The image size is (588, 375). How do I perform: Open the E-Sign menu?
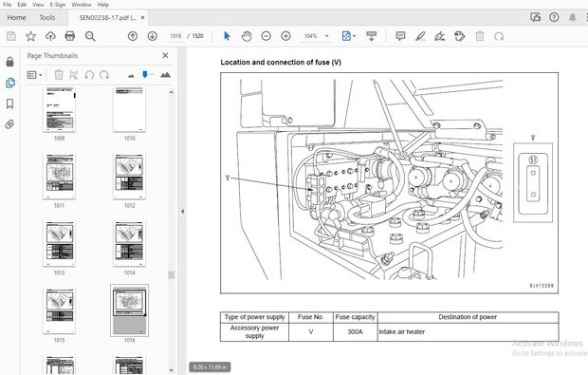tap(57, 5)
